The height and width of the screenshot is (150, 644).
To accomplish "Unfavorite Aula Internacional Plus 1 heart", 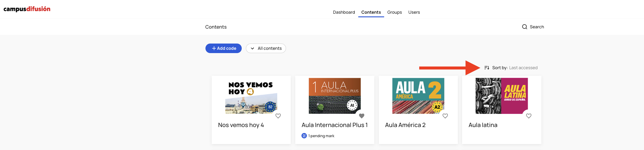I will (x=362, y=116).
